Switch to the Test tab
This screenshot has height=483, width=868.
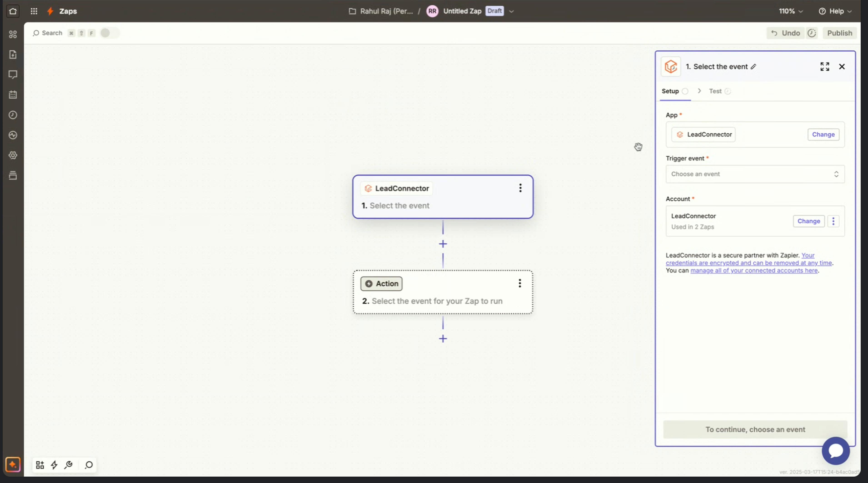click(x=715, y=91)
